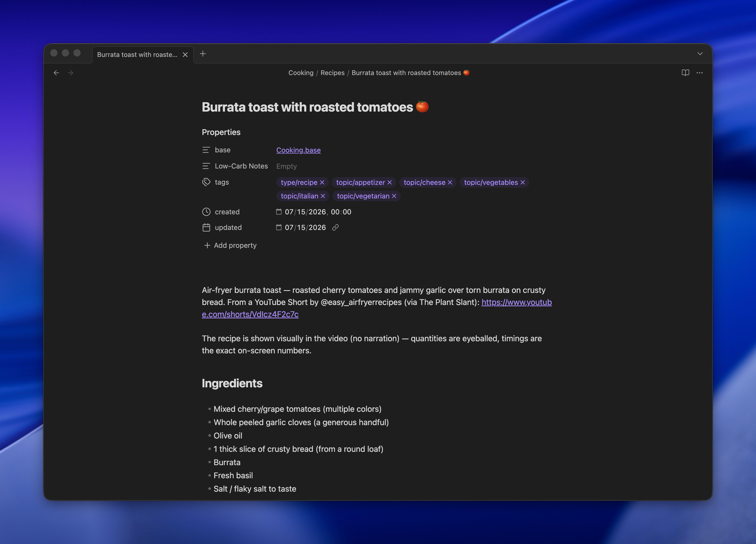This screenshot has height=544, width=756.
Task: Open the topic/appetizer tag
Action: click(x=360, y=182)
